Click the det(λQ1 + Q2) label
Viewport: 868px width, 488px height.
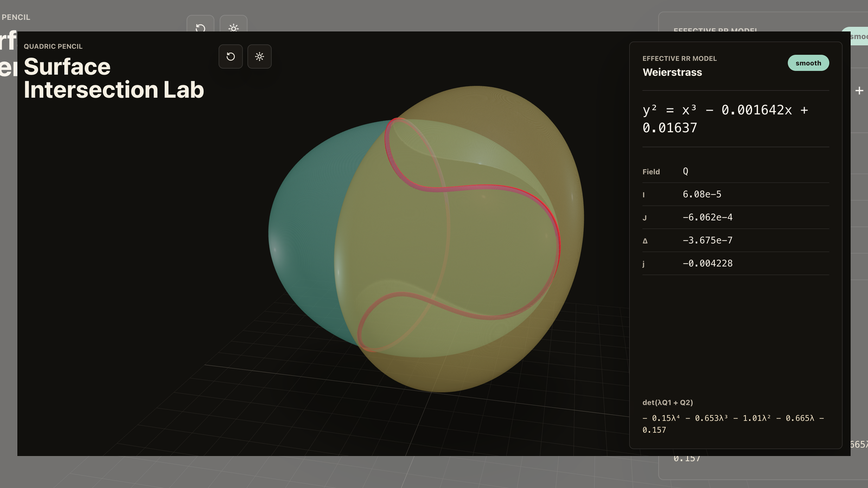pos(668,402)
